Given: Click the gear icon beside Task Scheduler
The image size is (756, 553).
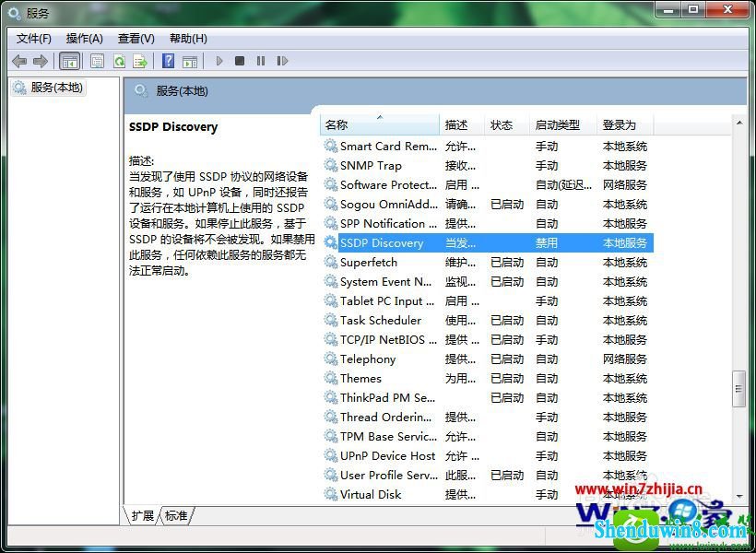Looking at the screenshot, I should click(331, 320).
